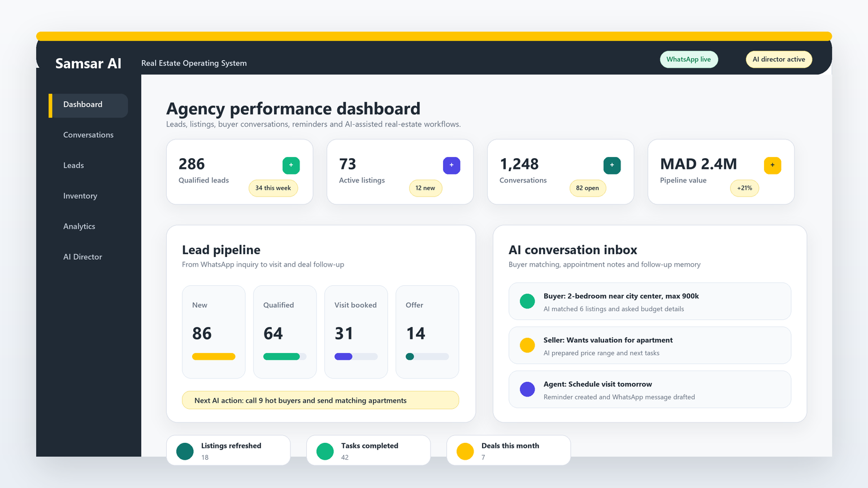Click the teal progress bar under Offer
Viewport: 868px width, 488px height.
pyautogui.click(x=410, y=356)
